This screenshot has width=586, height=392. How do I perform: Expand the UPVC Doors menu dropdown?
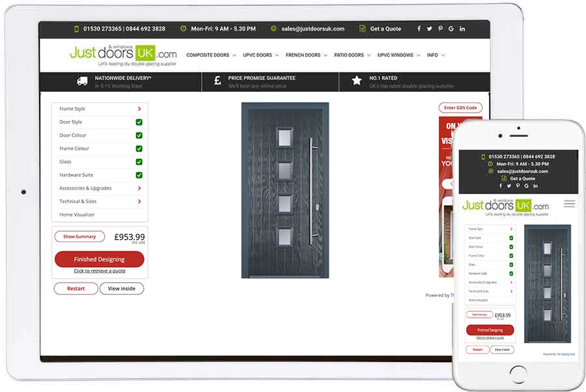(x=258, y=55)
